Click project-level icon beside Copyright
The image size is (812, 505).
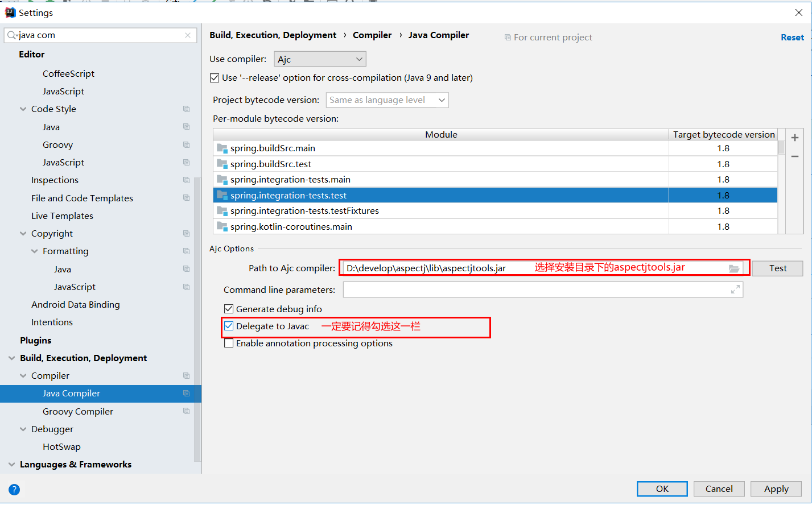(186, 233)
